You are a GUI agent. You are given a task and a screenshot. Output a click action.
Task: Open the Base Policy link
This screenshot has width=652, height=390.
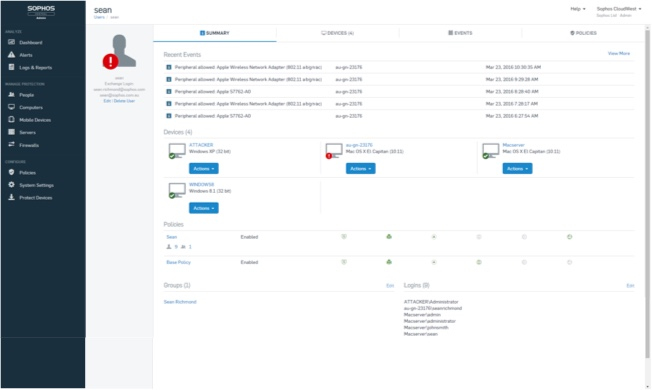[178, 262]
